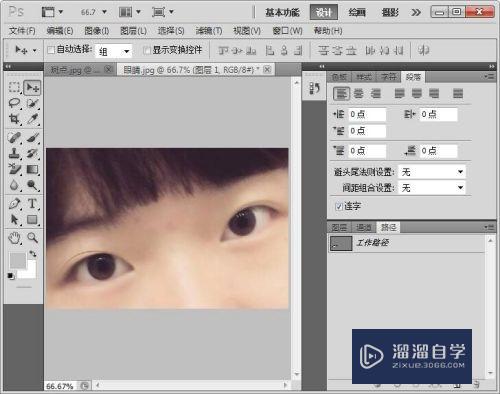Select the Gradient tool
500x394 pixels.
(32, 169)
